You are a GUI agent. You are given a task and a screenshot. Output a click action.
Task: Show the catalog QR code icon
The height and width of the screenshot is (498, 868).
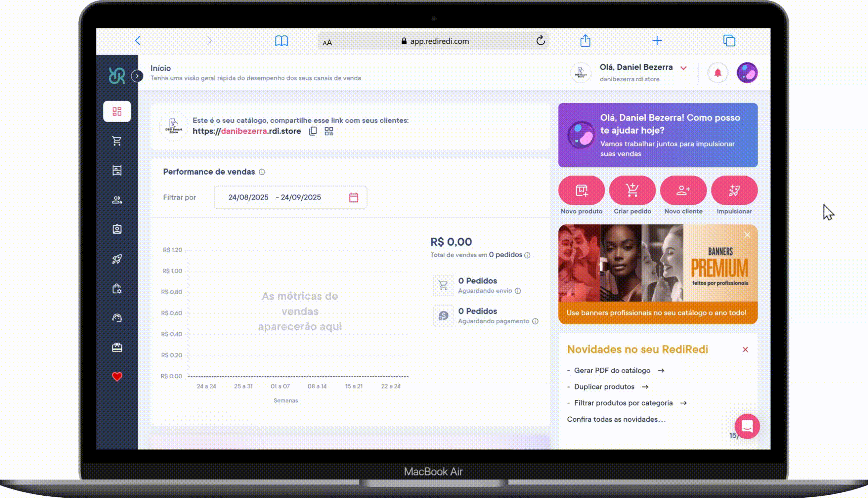[x=329, y=131]
